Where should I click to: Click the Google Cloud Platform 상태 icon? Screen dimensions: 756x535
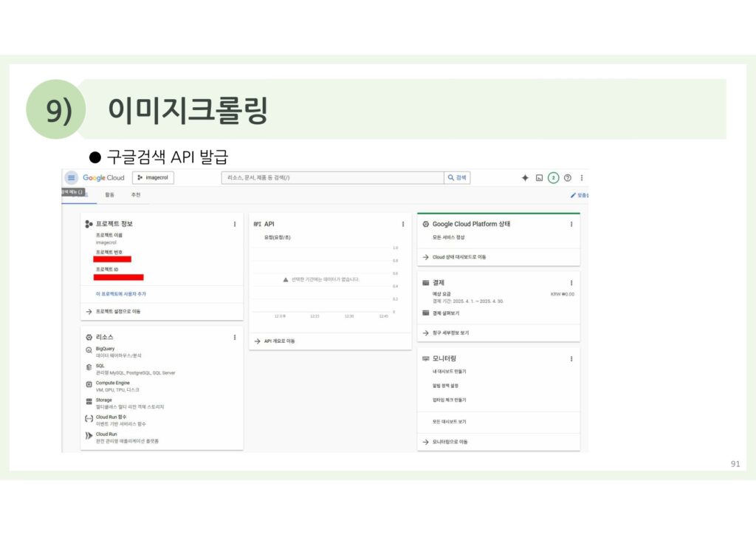click(x=426, y=224)
